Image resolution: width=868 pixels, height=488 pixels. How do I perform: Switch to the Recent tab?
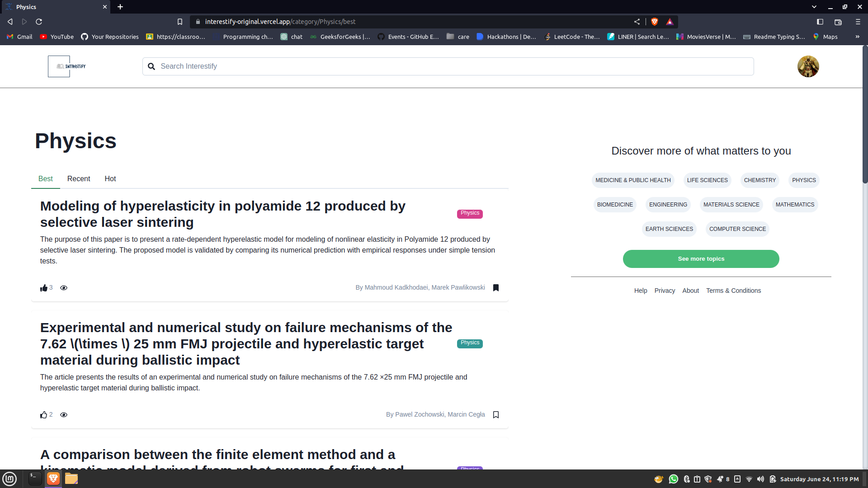[x=79, y=179]
